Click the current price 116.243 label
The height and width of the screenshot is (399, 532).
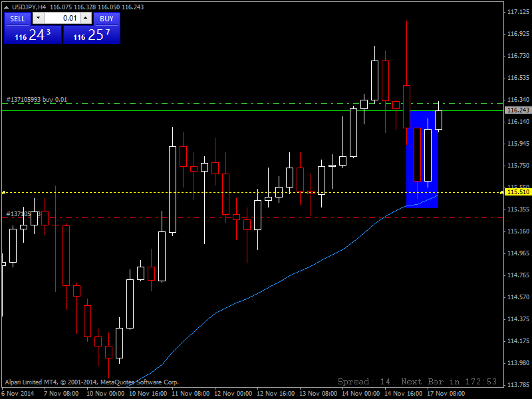(x=517, y=110)
